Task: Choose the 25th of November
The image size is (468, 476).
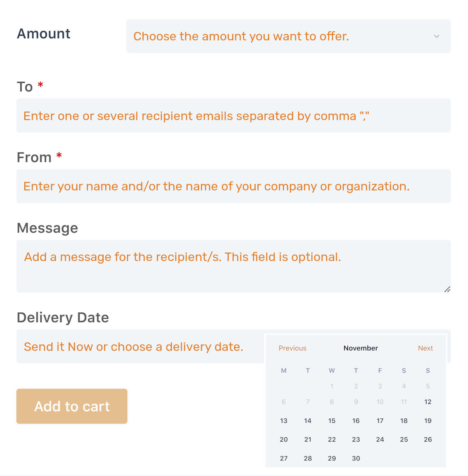Action: pyautogui.click(x=404, y=439)
